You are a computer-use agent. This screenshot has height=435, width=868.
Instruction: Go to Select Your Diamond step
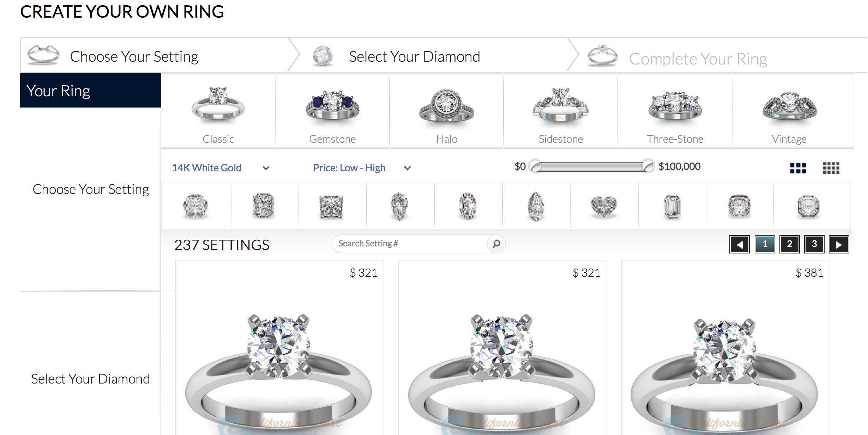414,56
